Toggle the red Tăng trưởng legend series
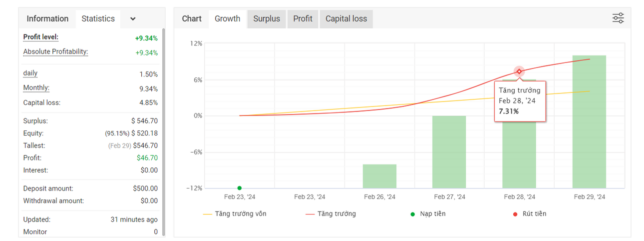Viewport: 644px width, 241px height. click(x=330, y=213)
